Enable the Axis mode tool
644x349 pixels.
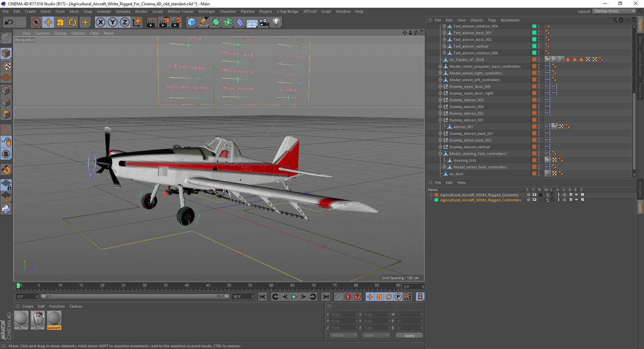pos(6,130)
